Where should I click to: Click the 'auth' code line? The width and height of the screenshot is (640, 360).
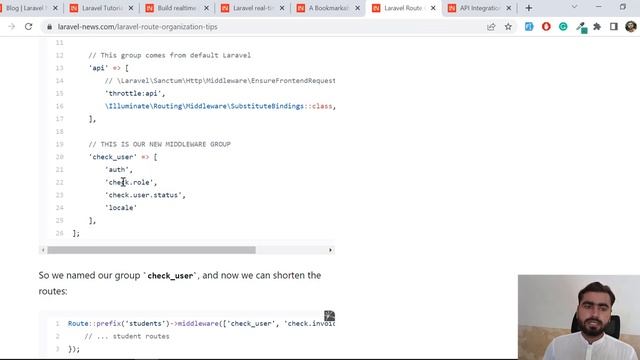pos(119,170)
